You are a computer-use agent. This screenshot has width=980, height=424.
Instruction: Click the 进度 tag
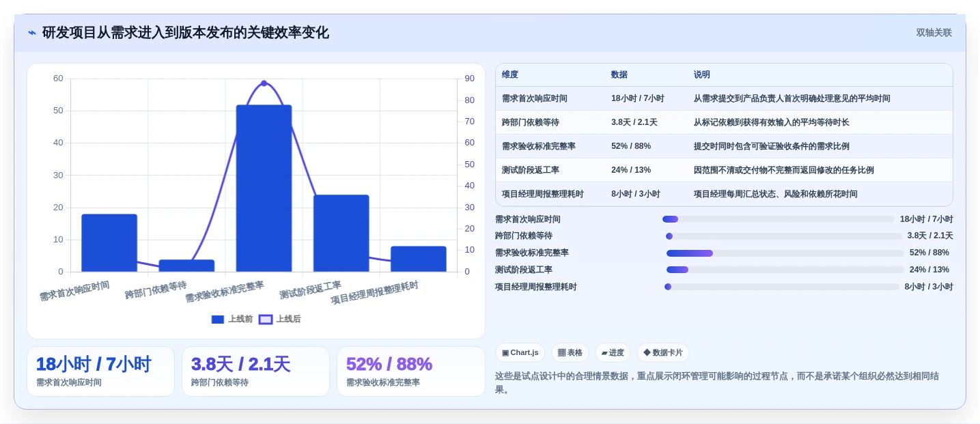click(x=613, y=353)
